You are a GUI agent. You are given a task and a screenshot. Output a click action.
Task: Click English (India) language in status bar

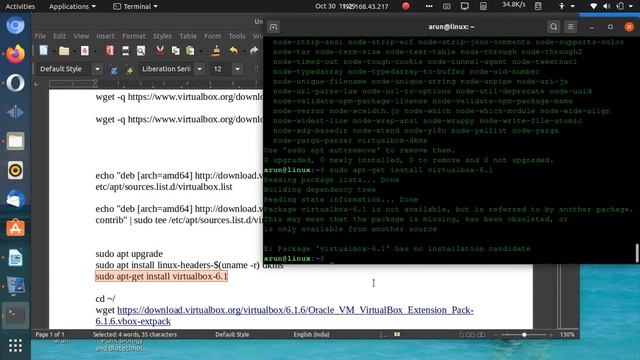[x=311, y=334]
